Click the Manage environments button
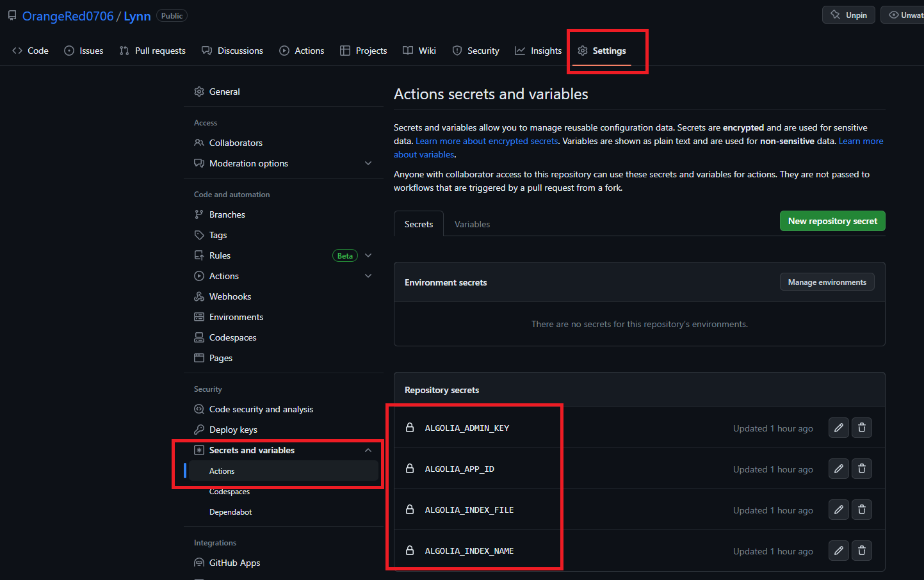This screenshot has height=580, width=924. click(827, 282)
